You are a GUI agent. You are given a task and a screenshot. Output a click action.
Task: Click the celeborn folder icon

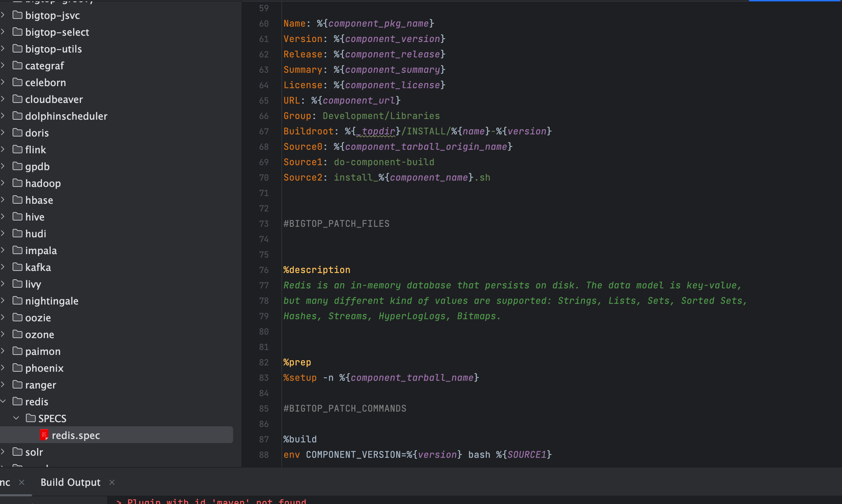[x=17, y=82]
